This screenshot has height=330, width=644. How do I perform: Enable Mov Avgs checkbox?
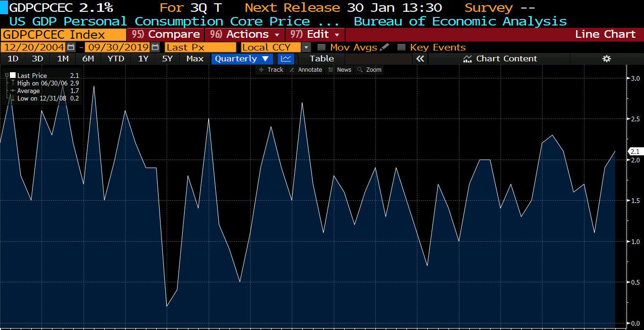pyautogui.click(x=321, y=47)
